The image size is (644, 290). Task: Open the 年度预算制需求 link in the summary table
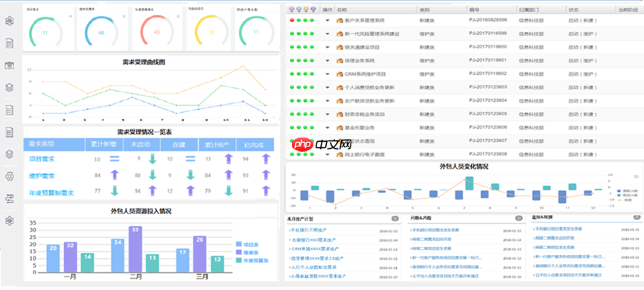pos(51,192)
